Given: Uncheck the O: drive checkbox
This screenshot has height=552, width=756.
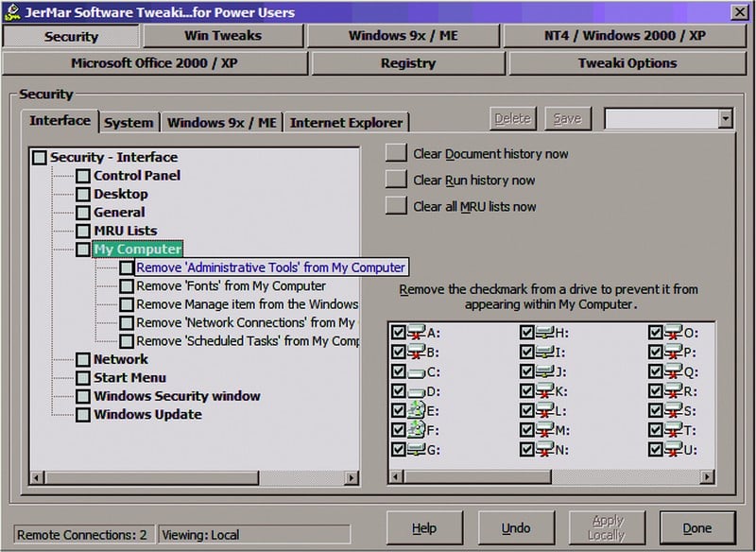Looking at the screenshot, I should click(x=656, y=333).
